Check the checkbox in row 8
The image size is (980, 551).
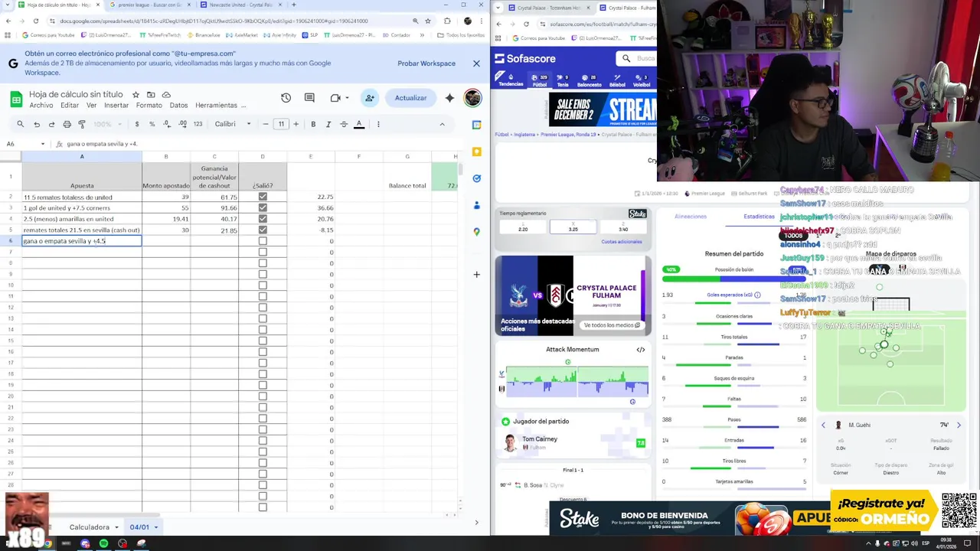pyautogui.click(x=263, y=263)
